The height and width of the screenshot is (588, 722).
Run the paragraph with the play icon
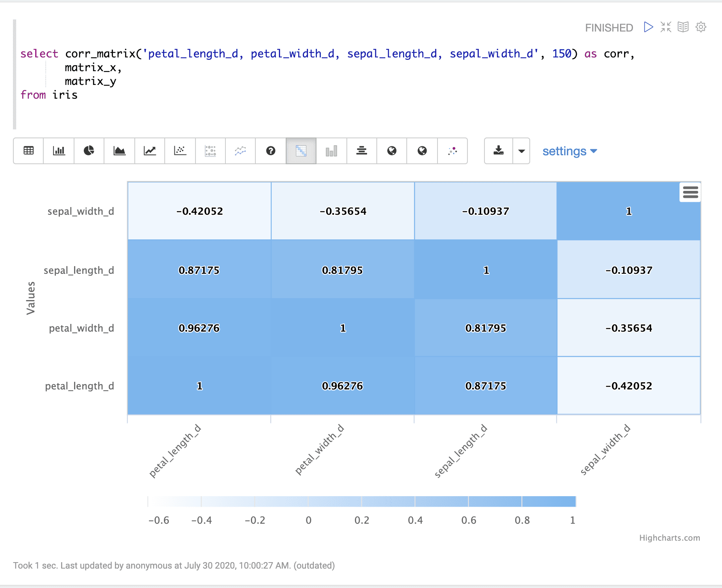[648, 27]
